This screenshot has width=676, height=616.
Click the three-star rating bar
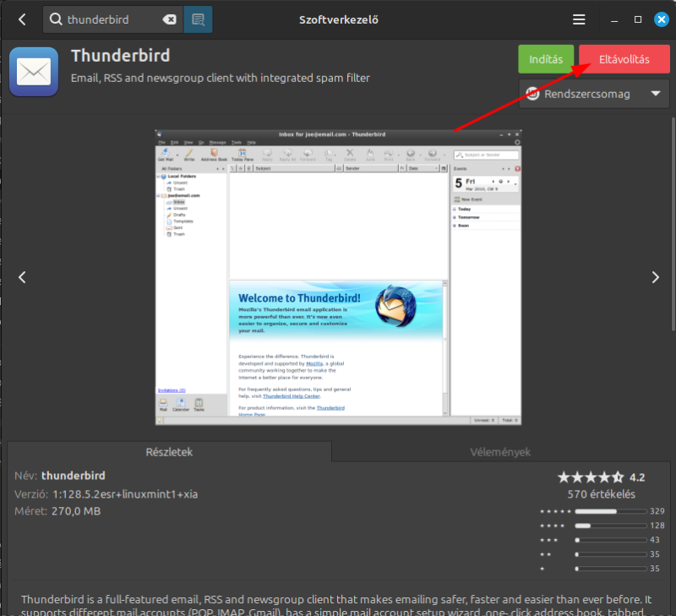click(611, 540)
